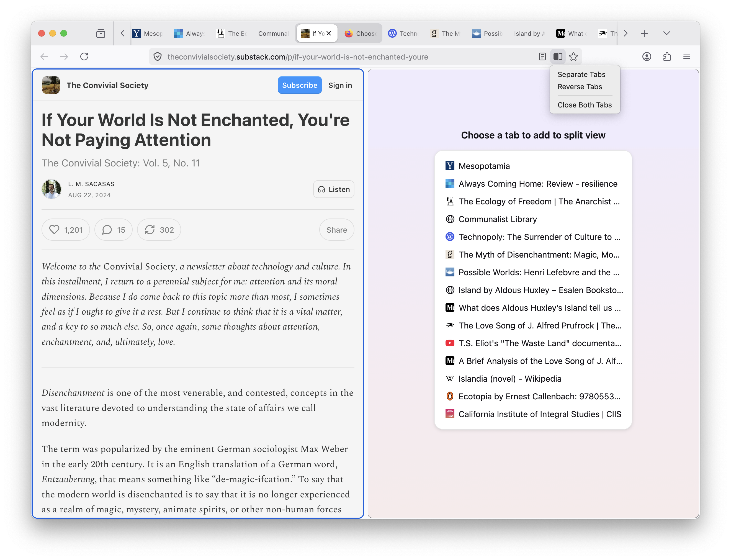Click the Sign in link

click(340, 85)
